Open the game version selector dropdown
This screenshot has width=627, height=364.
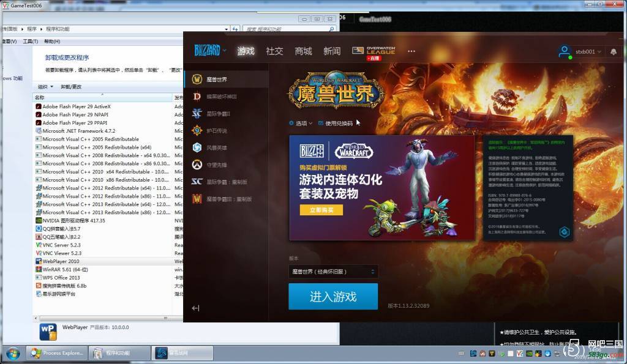(333, 271)
